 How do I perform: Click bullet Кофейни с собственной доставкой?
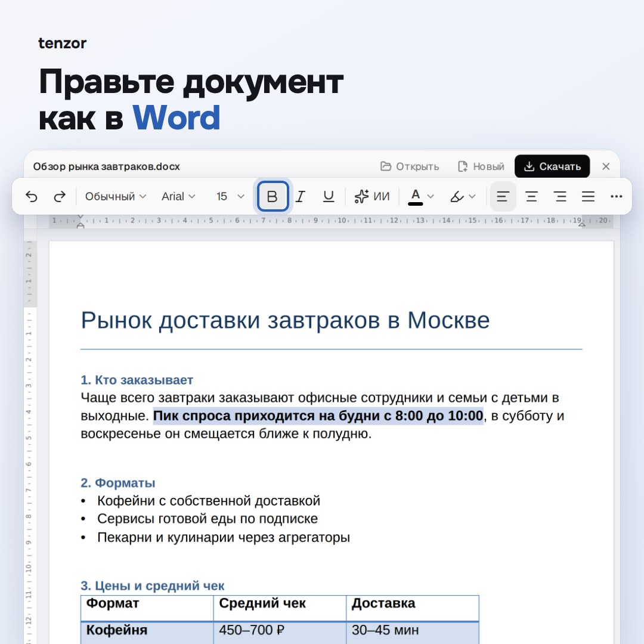click(x=209, y=501)
